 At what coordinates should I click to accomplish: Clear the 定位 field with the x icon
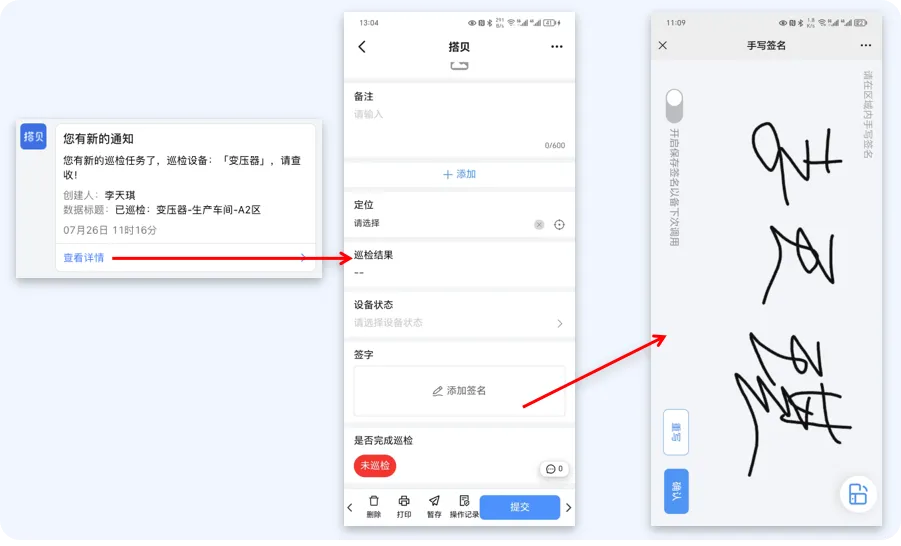(539, 225)
